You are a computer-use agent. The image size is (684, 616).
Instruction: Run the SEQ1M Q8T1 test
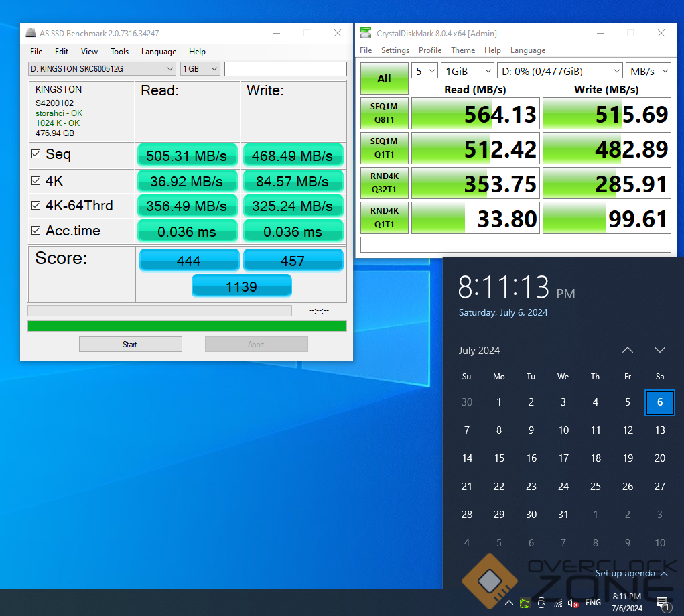(384, 114)
